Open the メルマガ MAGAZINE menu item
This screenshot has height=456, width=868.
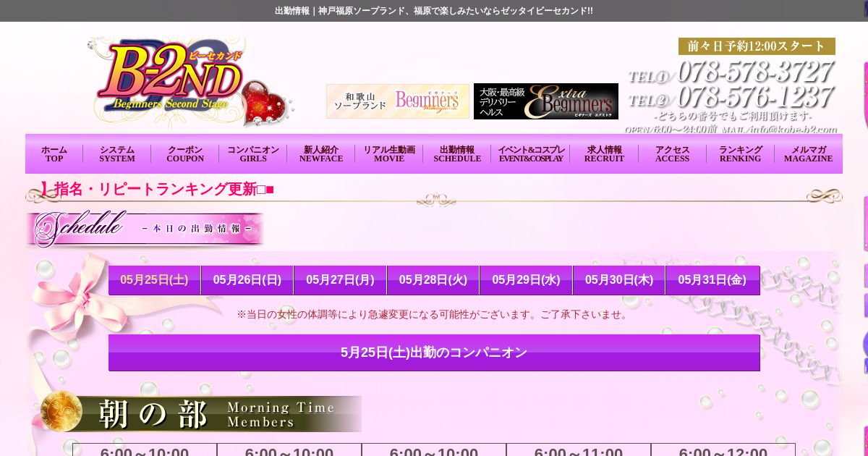pos(808,154)
